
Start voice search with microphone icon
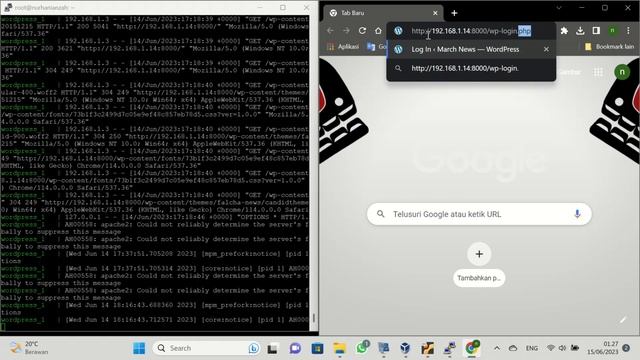tap(577, 213)
